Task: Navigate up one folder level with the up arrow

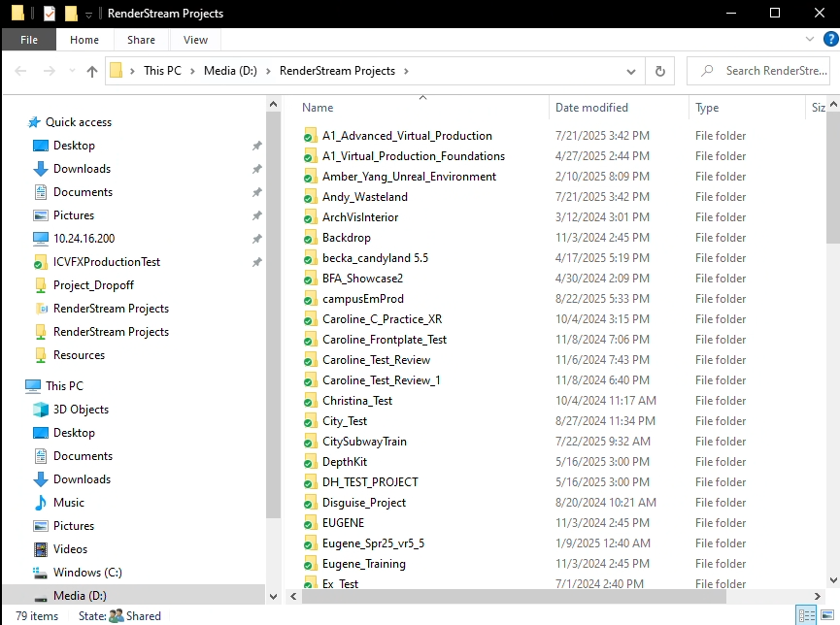Action: (91, 71)
